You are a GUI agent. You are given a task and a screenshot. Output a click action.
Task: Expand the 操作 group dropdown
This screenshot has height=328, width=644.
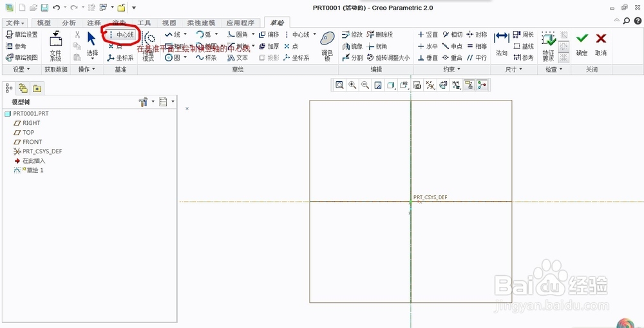pyautogui.click(x=87, y=70)
